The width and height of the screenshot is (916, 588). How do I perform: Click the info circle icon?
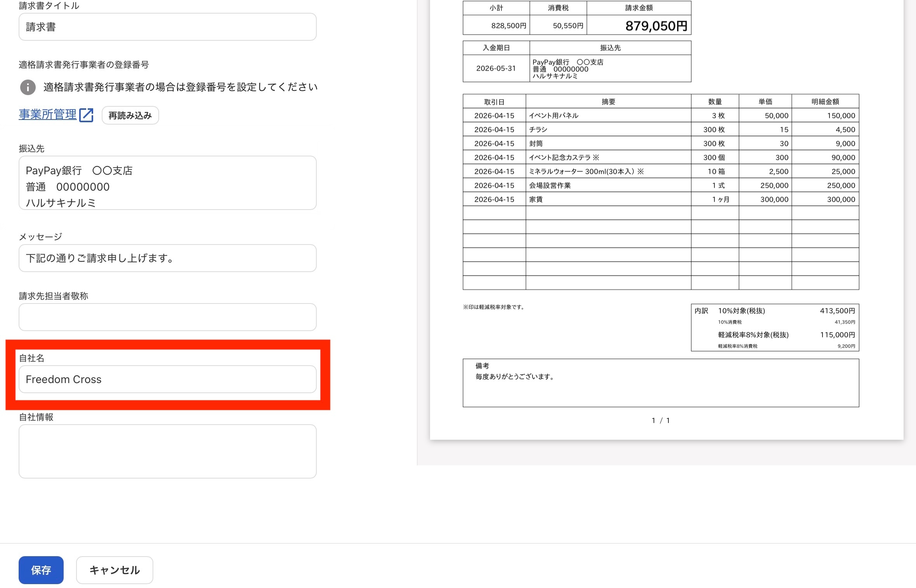pyautogui.click(x=28, y=87)
